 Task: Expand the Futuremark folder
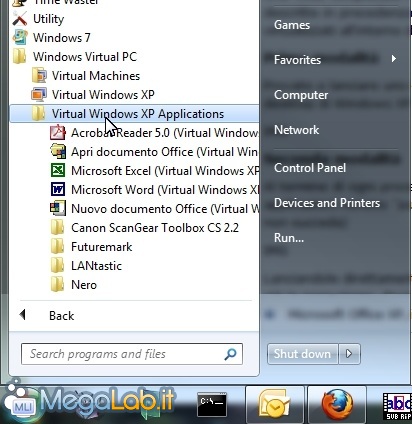(91, 247)
